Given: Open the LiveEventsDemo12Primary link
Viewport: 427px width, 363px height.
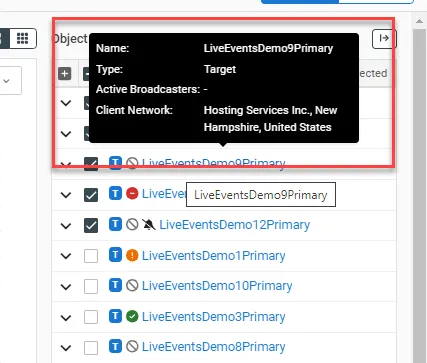Looking at the screenshot, I should pyautogui.click(x=235, y=225).
